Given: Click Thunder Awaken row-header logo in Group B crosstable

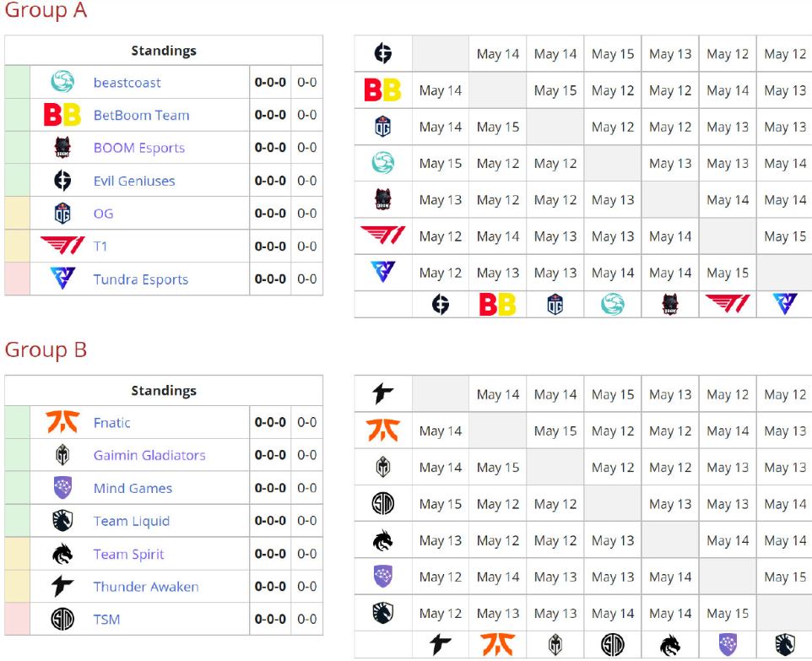Looking at the screenshot, I should tap(383, 393).
